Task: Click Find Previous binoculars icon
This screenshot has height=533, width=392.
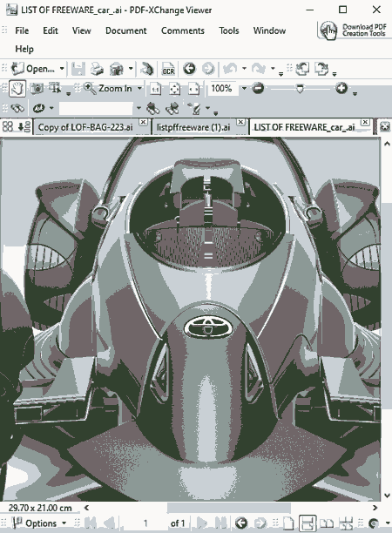Action: point(153,109)
